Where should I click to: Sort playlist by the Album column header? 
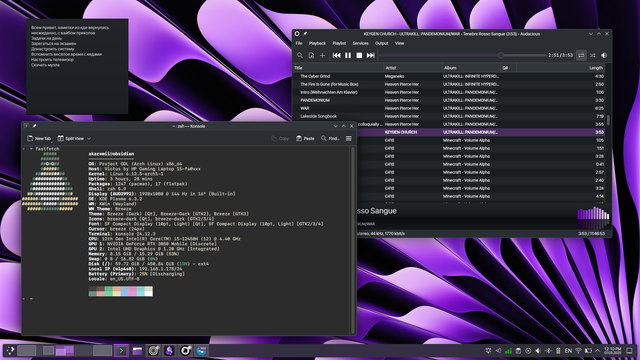pos(471,68)
